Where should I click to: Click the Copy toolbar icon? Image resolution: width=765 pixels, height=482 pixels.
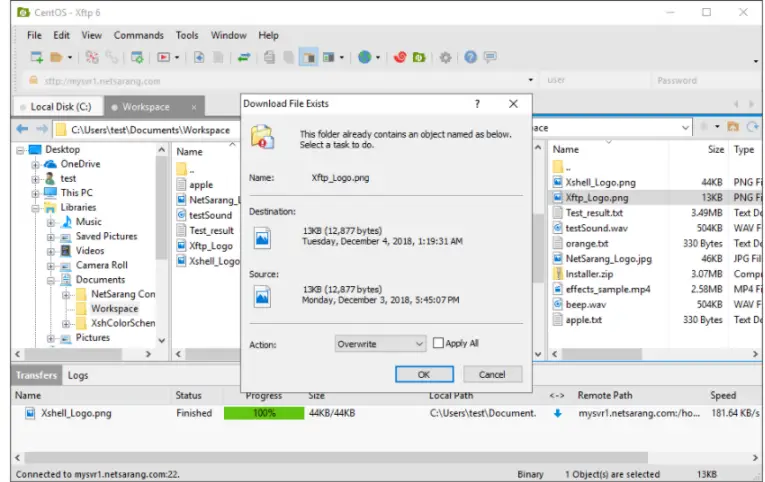[x=269, y=57]
